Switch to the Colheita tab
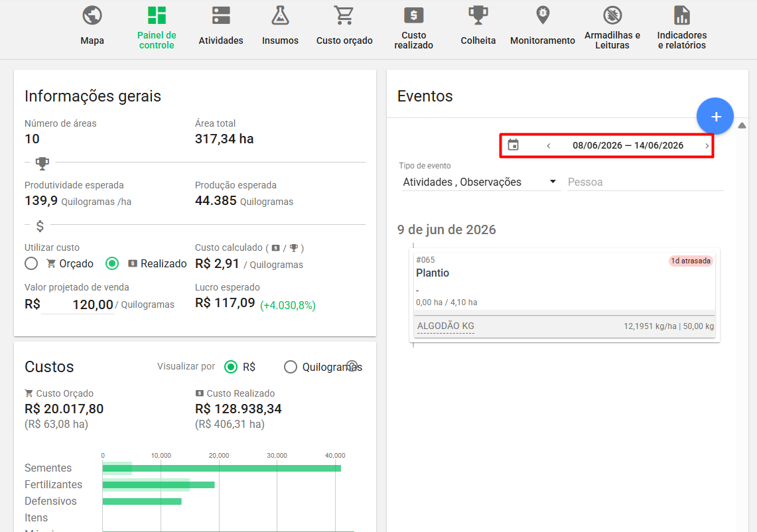Viewport: 757px width, 532px height. click(478, 40)
